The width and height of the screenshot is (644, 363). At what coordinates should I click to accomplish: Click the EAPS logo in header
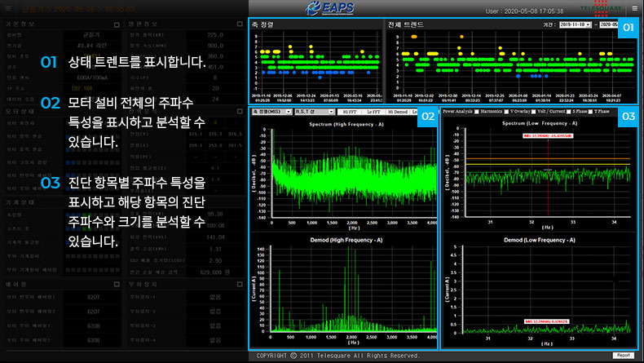(x=330, y=8)
